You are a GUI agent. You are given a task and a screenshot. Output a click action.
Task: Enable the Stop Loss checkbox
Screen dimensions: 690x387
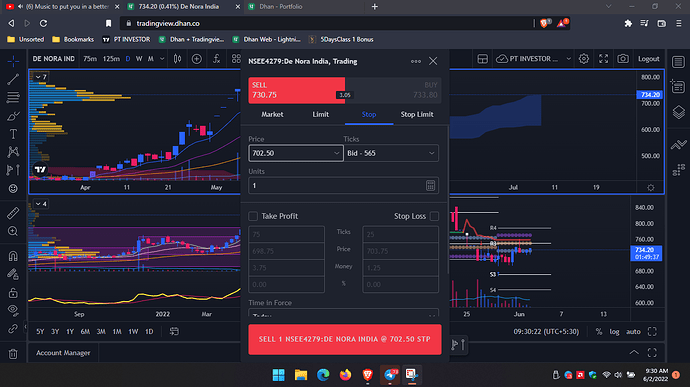[x=434, y=216]
